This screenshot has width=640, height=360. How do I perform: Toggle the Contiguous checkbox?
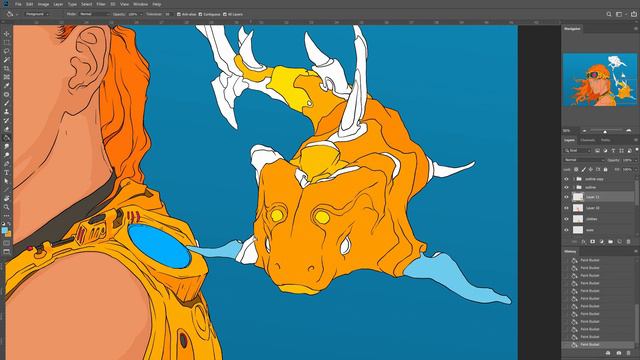pos(200,14)
